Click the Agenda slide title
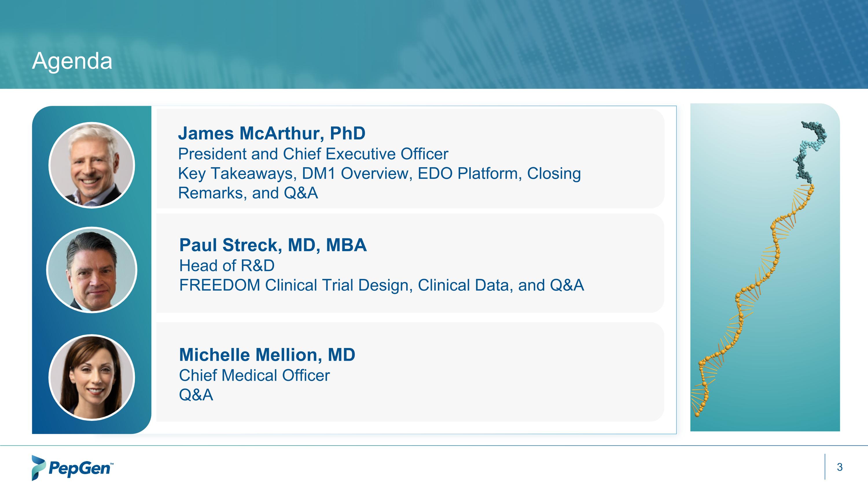Screen dimensions: 868x488 pos(72,61)
